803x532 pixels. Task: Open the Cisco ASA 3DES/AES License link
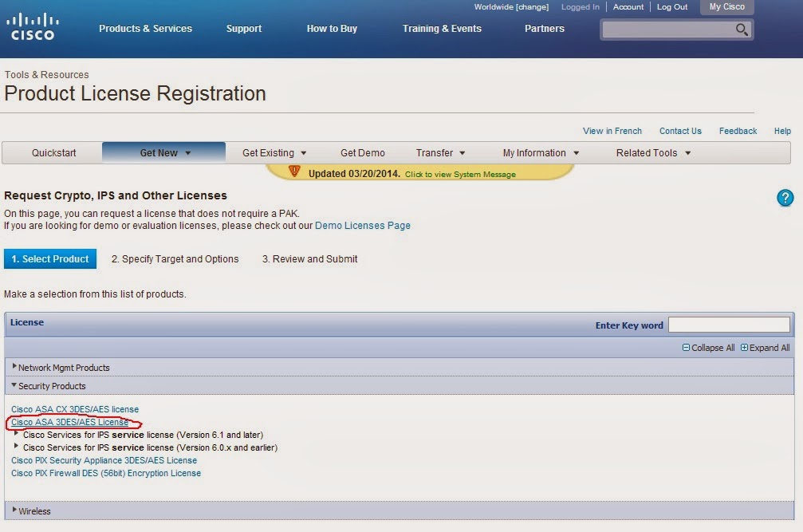(x=69, y=422)
